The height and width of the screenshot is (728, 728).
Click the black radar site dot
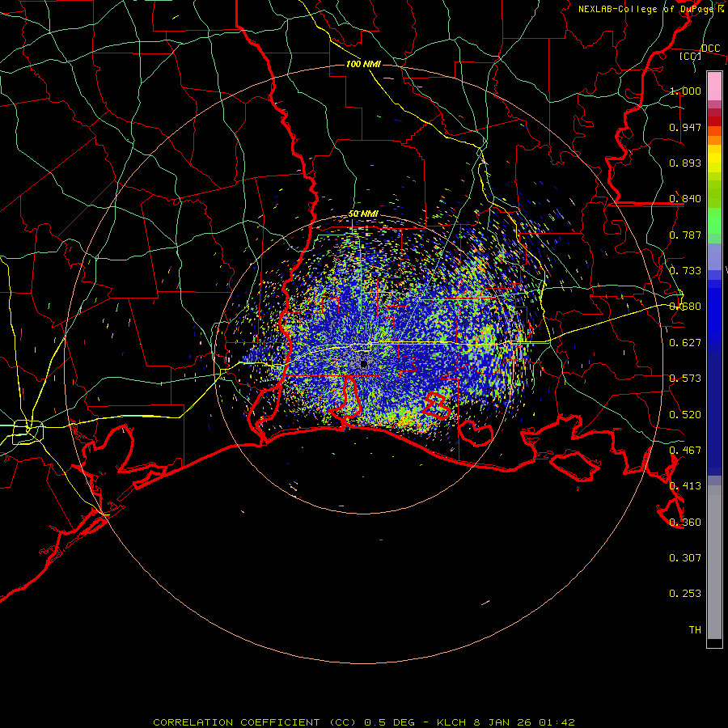[364, 365]
